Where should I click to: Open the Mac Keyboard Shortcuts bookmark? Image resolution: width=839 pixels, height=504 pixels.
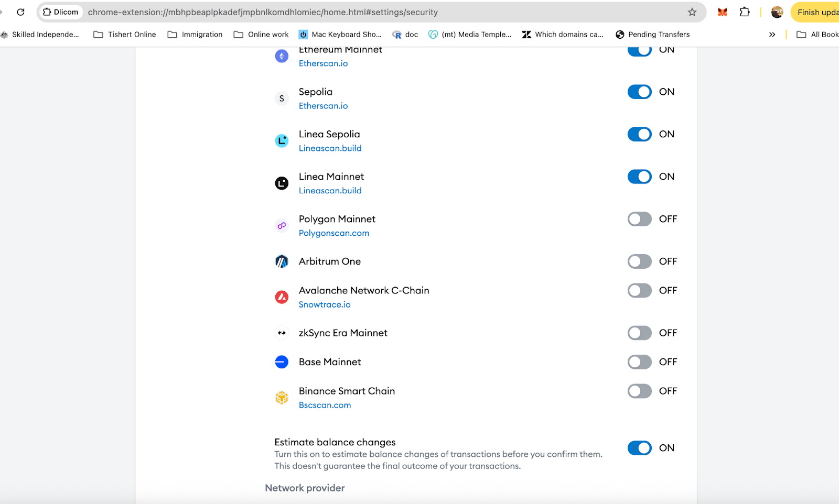pos(340,35)
